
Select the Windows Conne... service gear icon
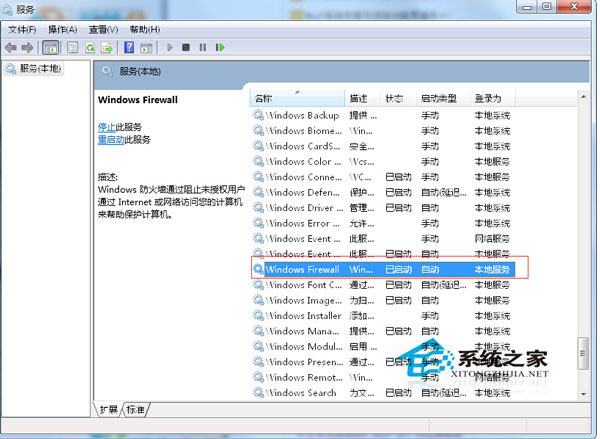point(259,176)
